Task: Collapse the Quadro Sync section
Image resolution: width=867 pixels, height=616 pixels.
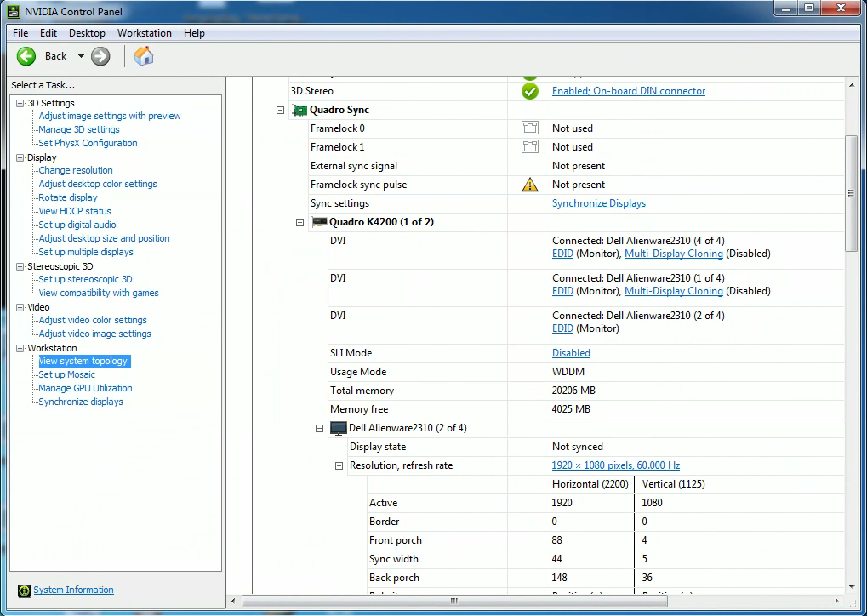Action: [x=280, y=110]
